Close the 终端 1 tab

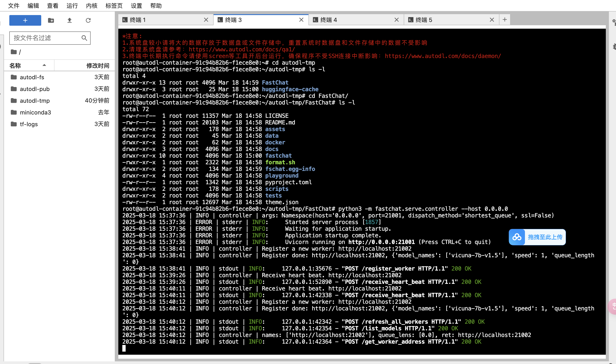206,20
